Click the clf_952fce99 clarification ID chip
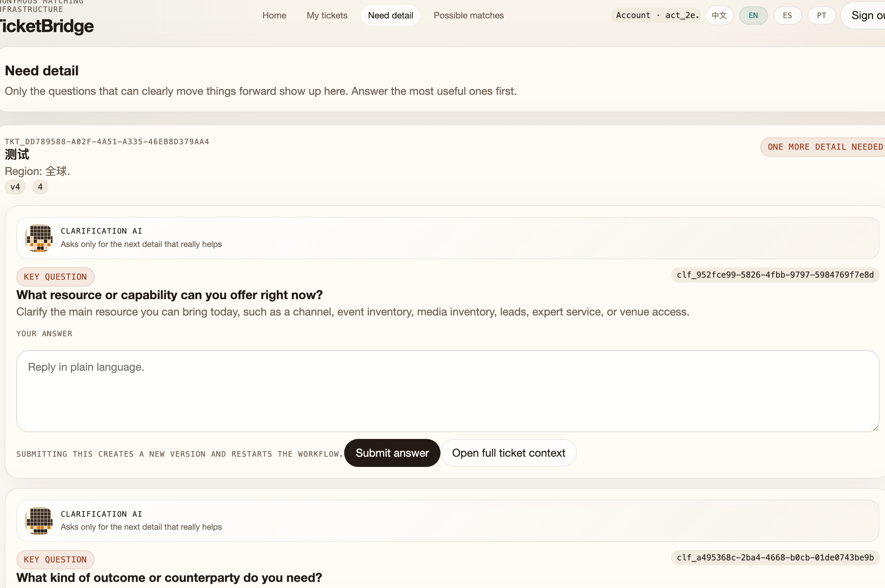This screenshot has width=885, height=588. [x=775, y=275]
